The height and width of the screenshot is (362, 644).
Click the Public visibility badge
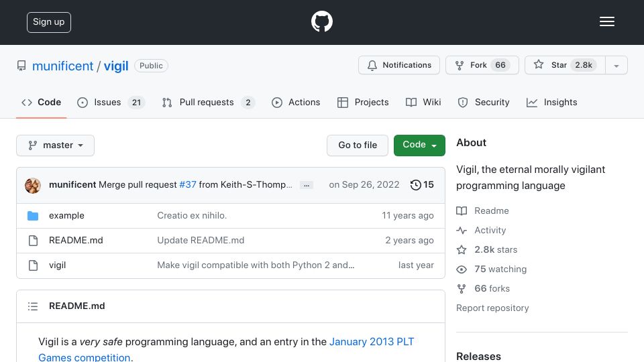pyautogui.click(x=151, y=66)
